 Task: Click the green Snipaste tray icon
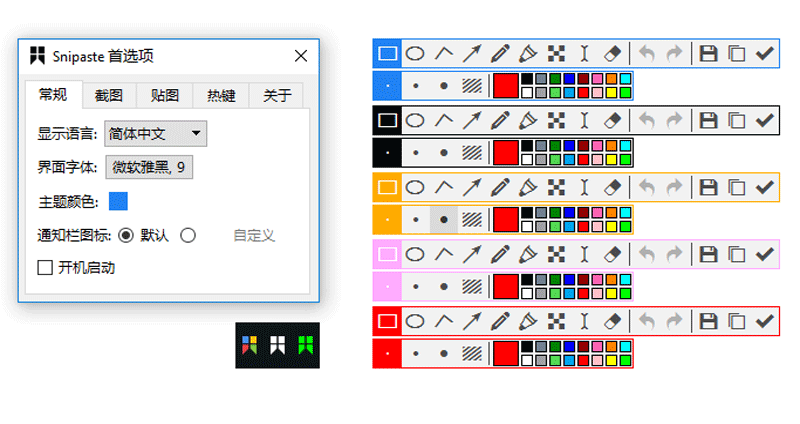tap(305, 346)
